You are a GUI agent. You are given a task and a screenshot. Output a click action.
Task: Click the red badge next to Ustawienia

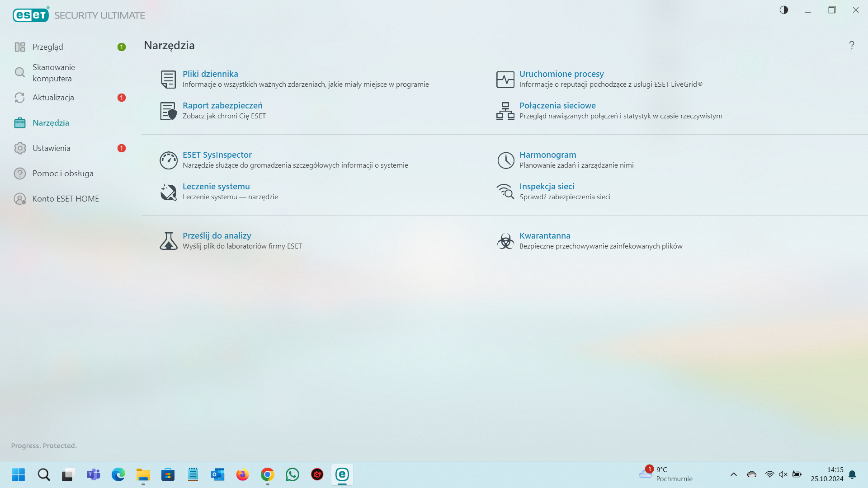pyautogui.click(x=122, y=148)
